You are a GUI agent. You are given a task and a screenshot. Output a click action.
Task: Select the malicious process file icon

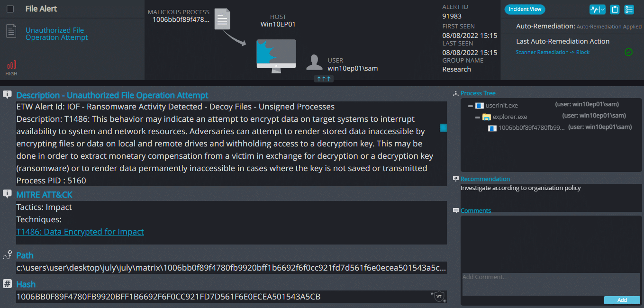coord(222,19)
